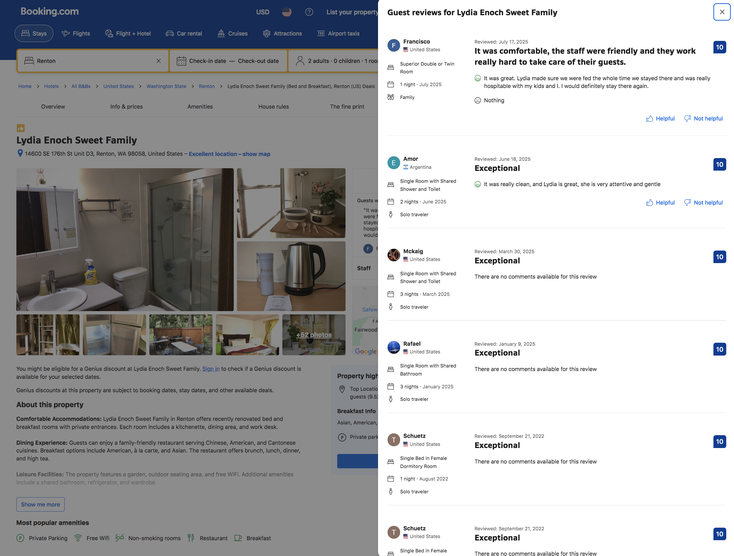Select the Attractions tab

pyautogui.click(x=282, y=33)
